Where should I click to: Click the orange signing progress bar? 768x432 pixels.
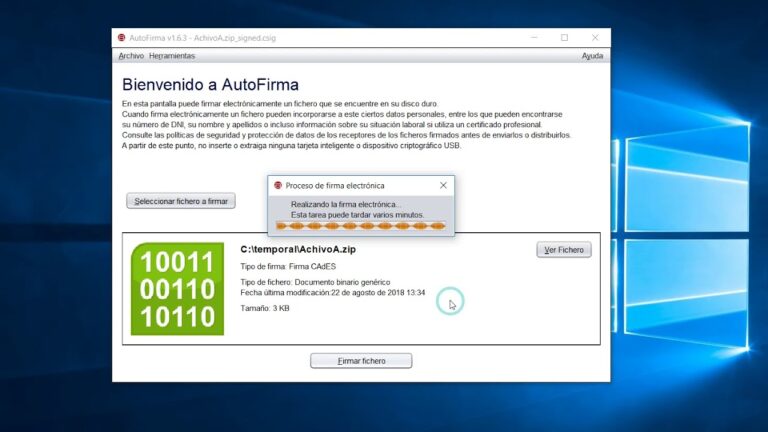coord(360,226)
